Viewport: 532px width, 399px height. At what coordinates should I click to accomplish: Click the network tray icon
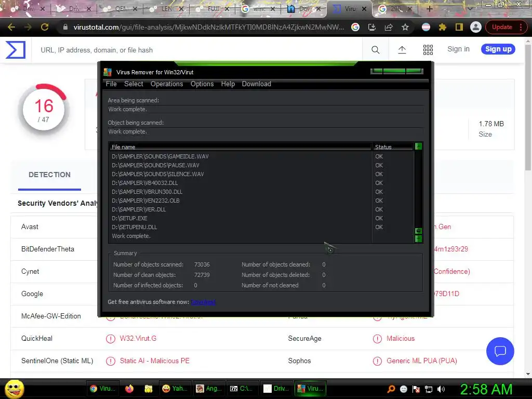pos(429,389)
